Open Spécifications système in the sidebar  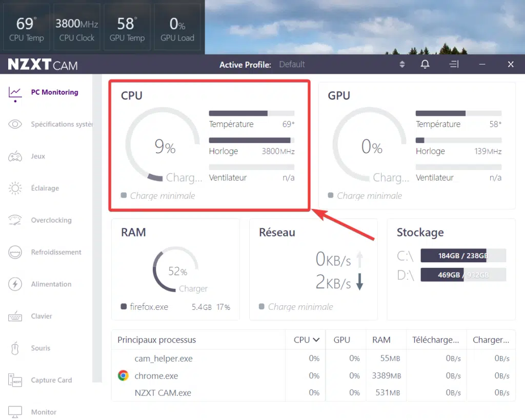[x=62, y=124]
